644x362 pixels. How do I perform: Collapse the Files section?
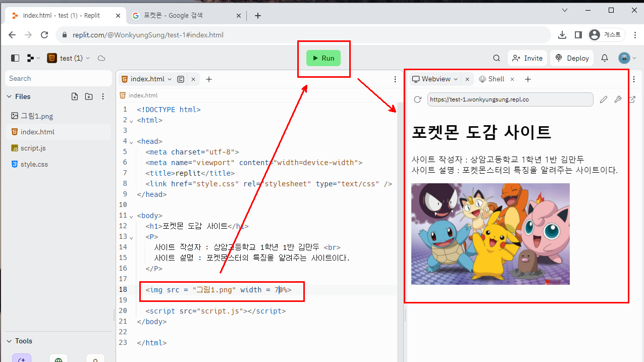(x=18, y=96)
